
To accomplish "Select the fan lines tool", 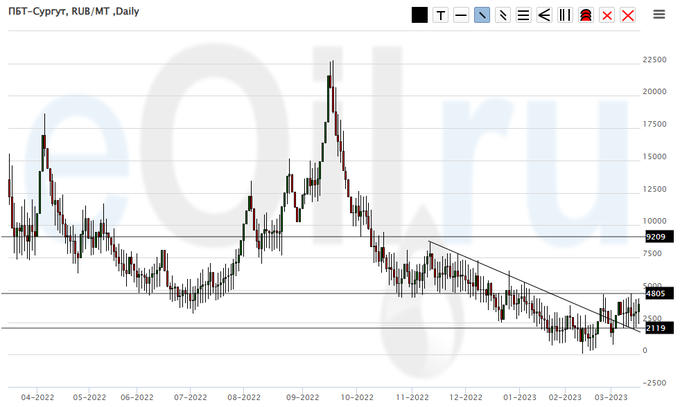I will pyautogui.click(x=544, y=15).
